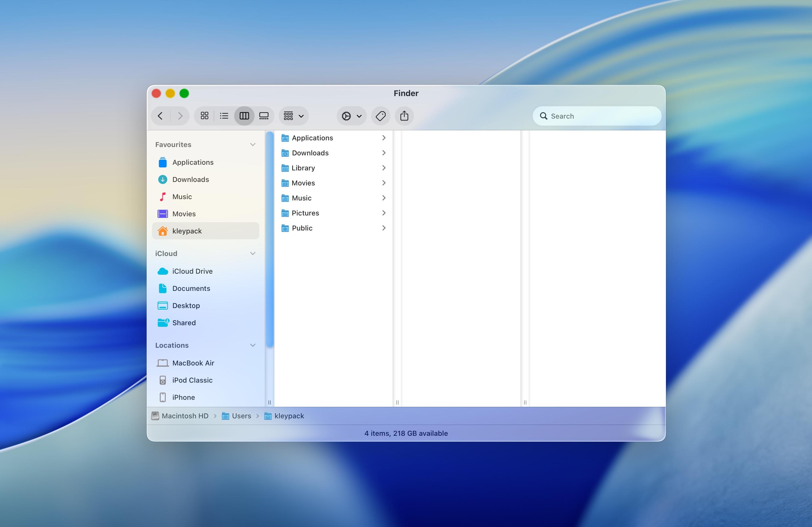
Task: Select kleypack home in the sidebar
Action: 206,231
